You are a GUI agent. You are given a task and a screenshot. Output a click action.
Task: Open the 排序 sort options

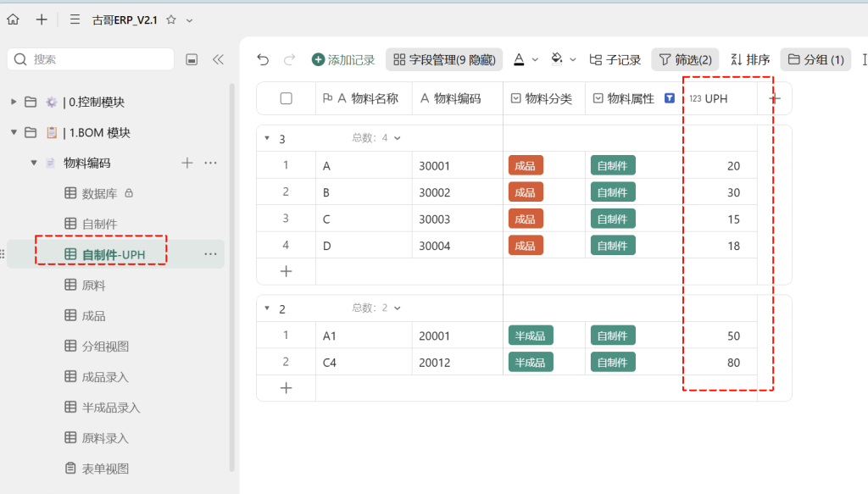tap(751, 59)
